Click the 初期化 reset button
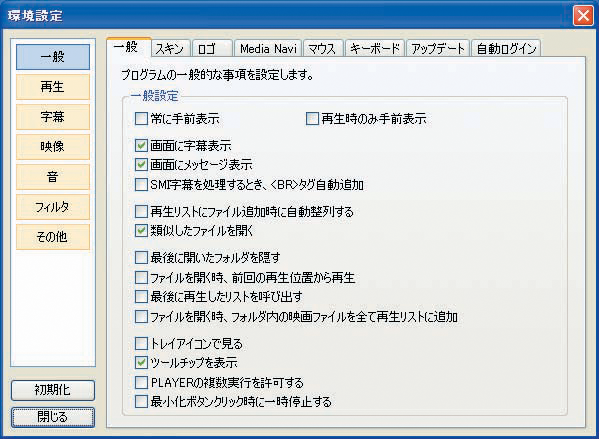 tap(53, 390)
